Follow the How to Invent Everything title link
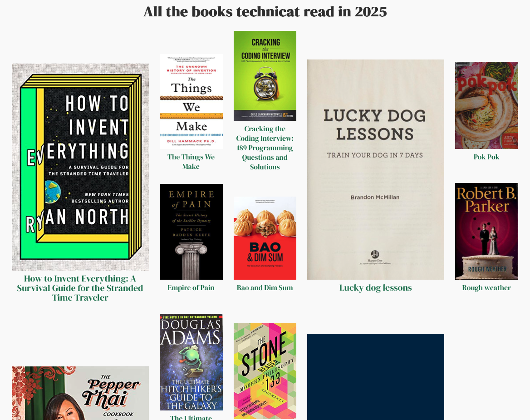Screen dimensions: 530x420 80,288
